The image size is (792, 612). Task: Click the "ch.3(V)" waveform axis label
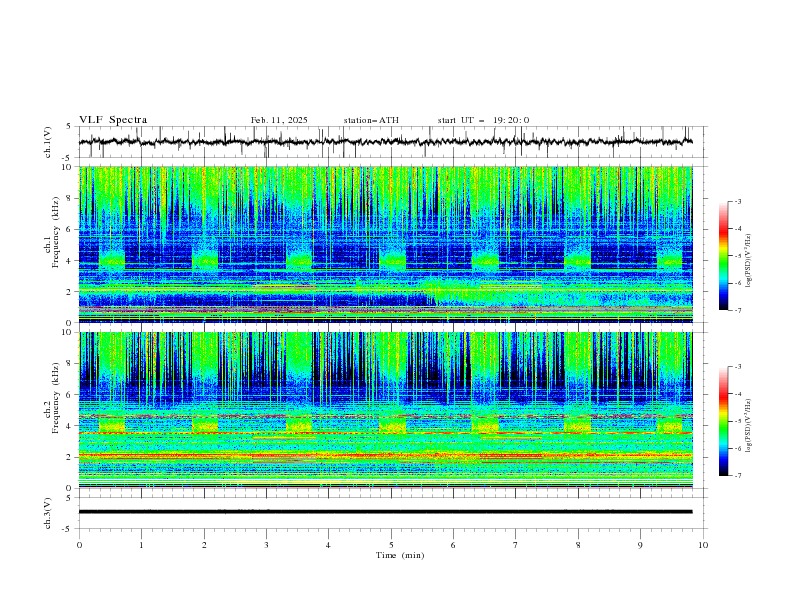point(48,513)
